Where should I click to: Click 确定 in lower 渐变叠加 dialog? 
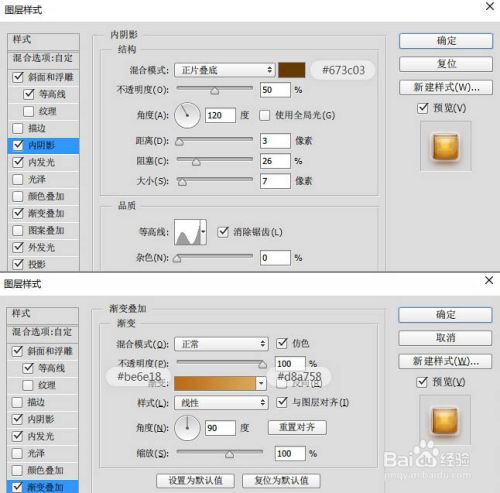(445, 315)
